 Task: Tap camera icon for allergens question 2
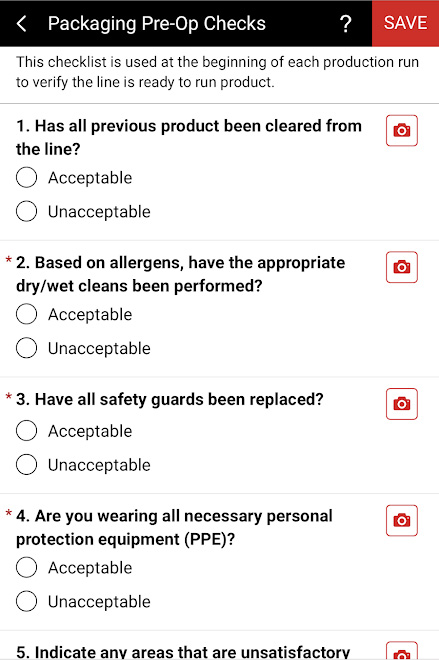(x=402, y=267)
